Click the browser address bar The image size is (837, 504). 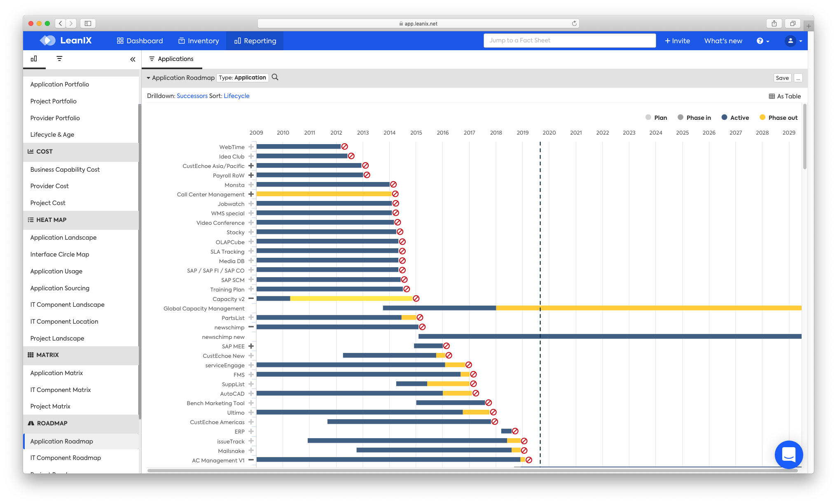(x=418, y=23)
